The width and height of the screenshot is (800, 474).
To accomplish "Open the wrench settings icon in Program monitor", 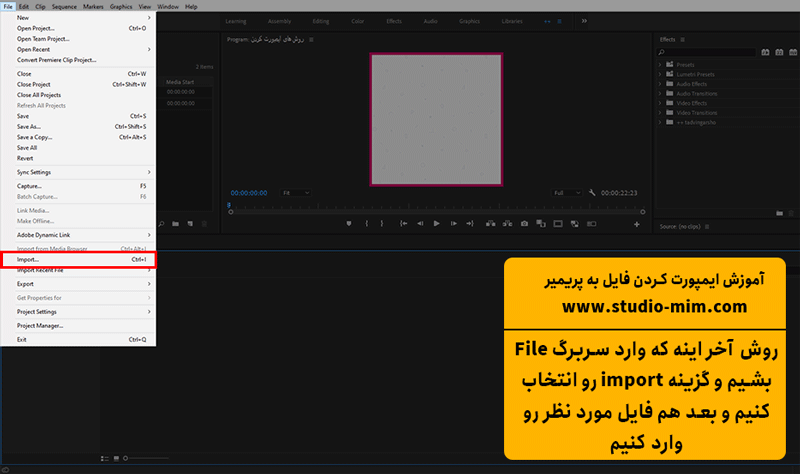I will click(x=592, y=192).
